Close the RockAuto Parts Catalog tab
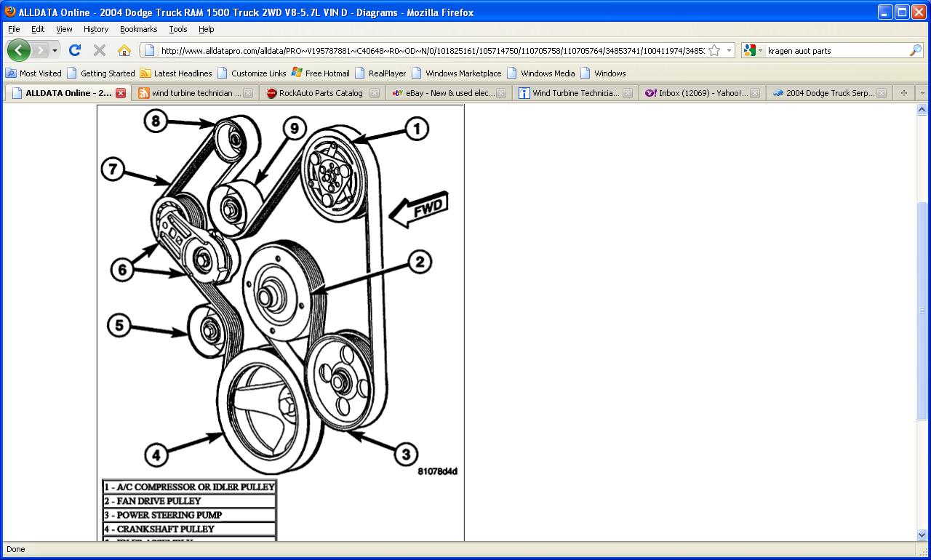This screenshot has height=560, width=931. click(375, 93)
